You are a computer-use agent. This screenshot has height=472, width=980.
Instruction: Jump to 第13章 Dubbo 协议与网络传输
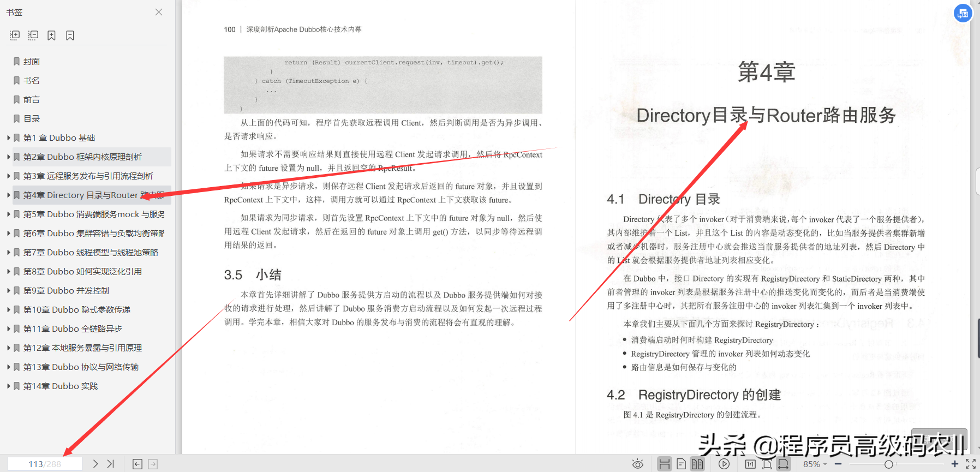(x=81, y=367)
